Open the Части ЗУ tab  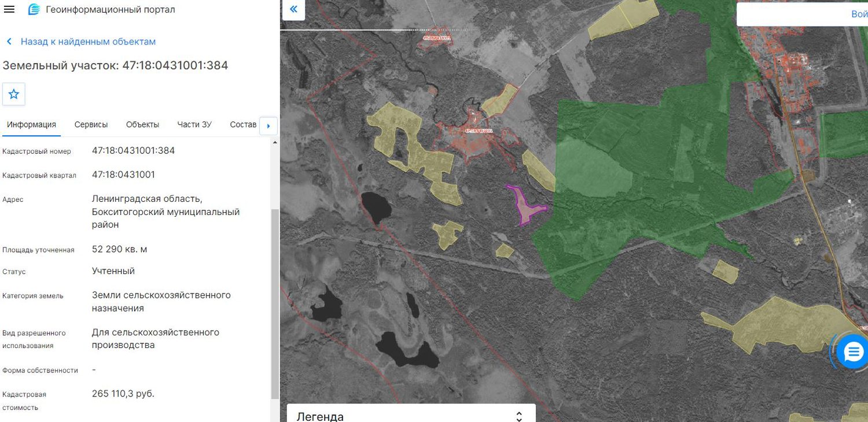pyautogui.click(x=194, y=125)
